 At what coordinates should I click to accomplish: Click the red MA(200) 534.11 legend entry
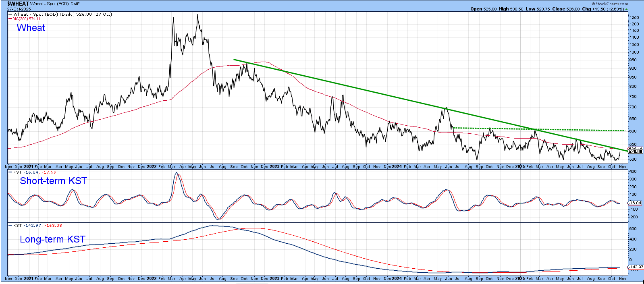27,19
